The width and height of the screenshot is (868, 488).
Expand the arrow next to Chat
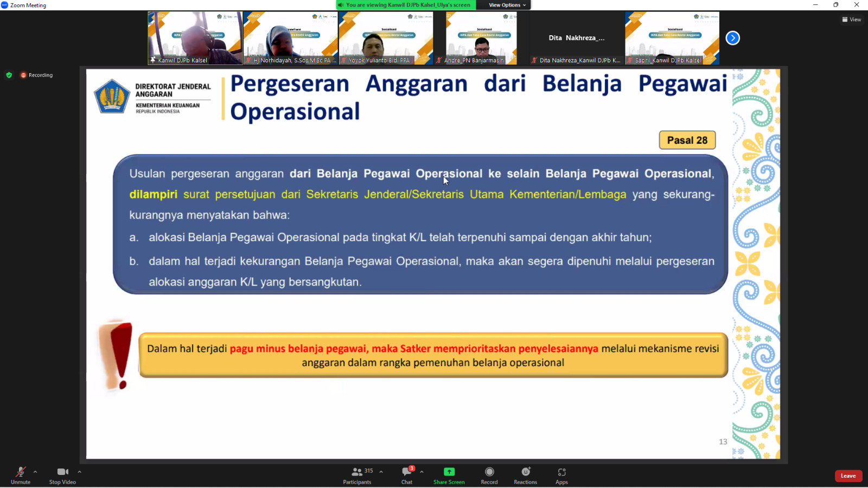pyautogui.click(x=422, y=472)
